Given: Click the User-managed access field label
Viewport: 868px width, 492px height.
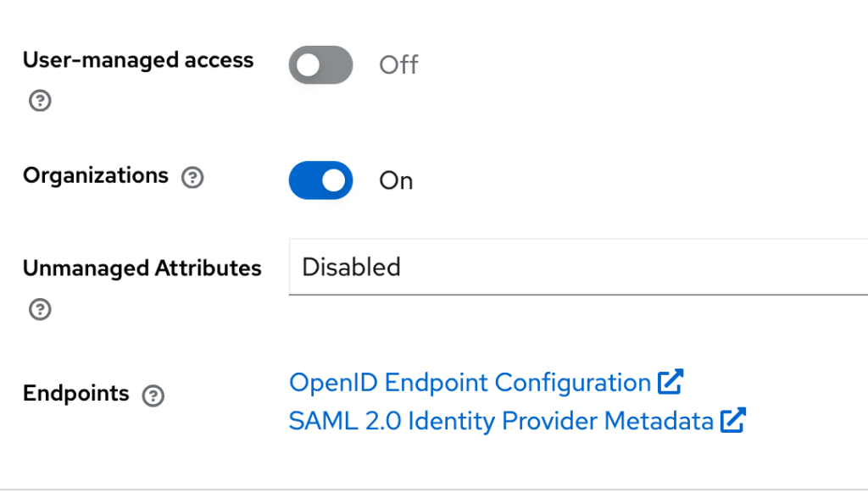Looking at the screenshot, I should point(138,60).
